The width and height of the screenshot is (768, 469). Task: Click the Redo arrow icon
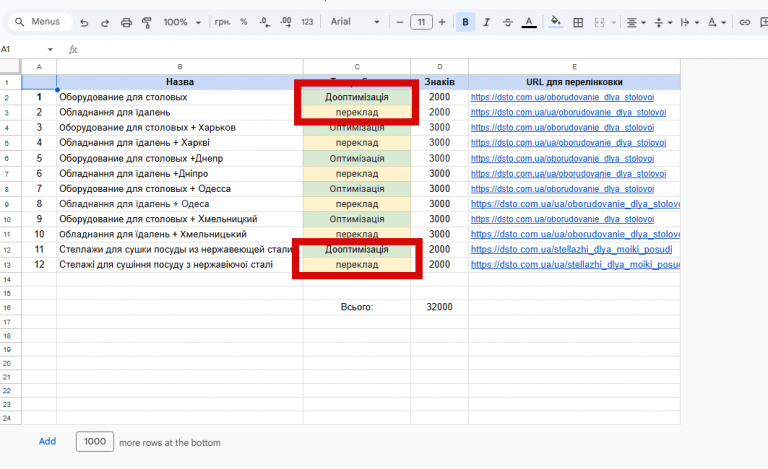(105, 22)
